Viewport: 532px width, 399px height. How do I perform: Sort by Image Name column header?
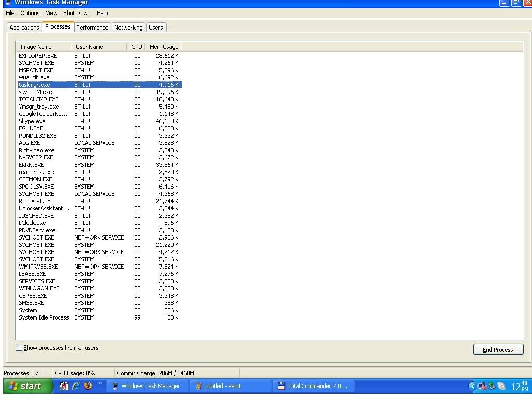pyautogui.click(x=44, y=47)
